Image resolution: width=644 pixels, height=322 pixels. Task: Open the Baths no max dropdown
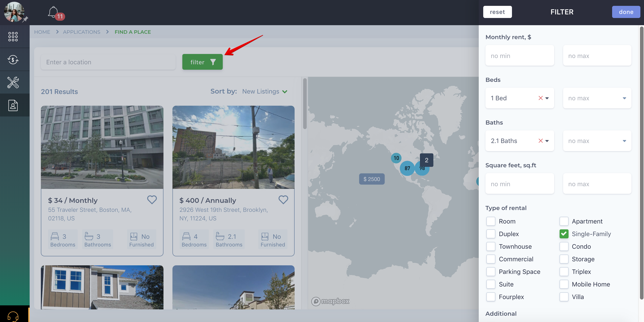click(x=597, y=141)
